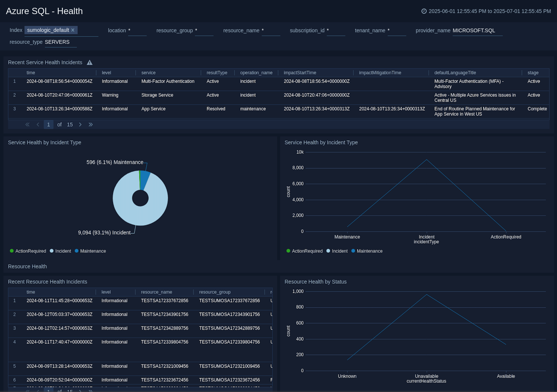Go to previous page of service incidents
This screenshot has width=557, height=392.
coord(38,125)
